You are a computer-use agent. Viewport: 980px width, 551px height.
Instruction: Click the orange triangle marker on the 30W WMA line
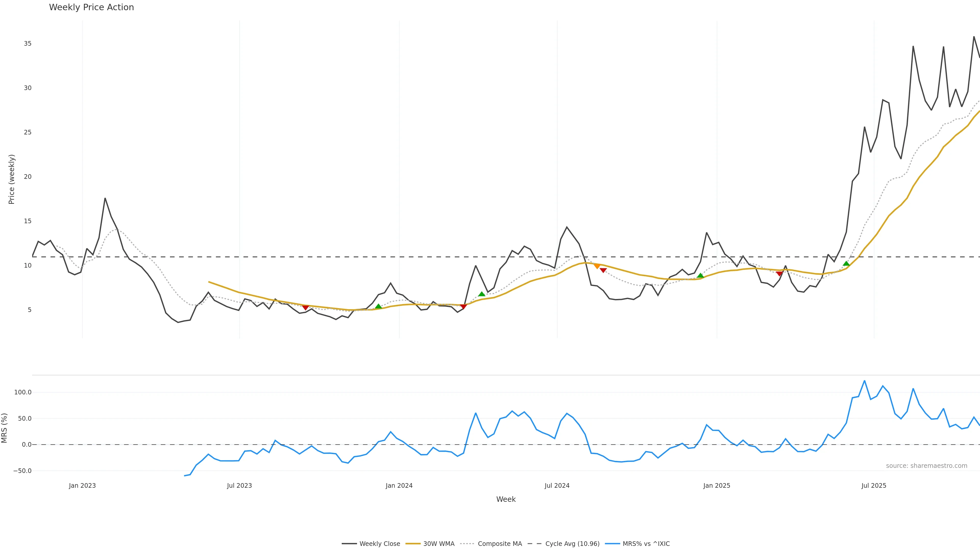pos(597,266)
